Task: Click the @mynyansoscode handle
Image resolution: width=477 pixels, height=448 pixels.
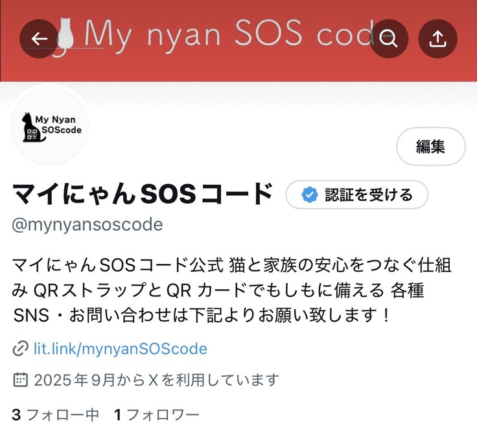Action: coord(87,225)
